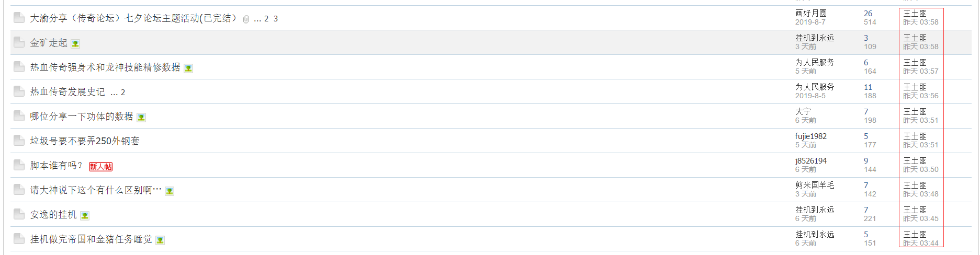Screen dimensions: 980x255
Task: Jump to last post 昨天 03:44
Action: tap(921, 243)
